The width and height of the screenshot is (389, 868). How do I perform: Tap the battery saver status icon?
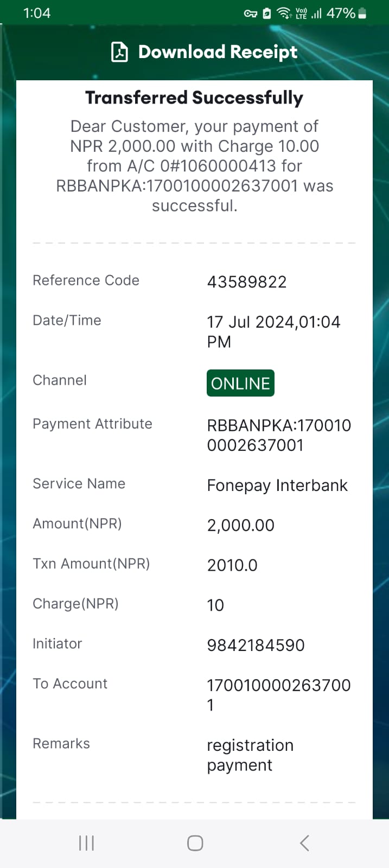pos(266,14)
